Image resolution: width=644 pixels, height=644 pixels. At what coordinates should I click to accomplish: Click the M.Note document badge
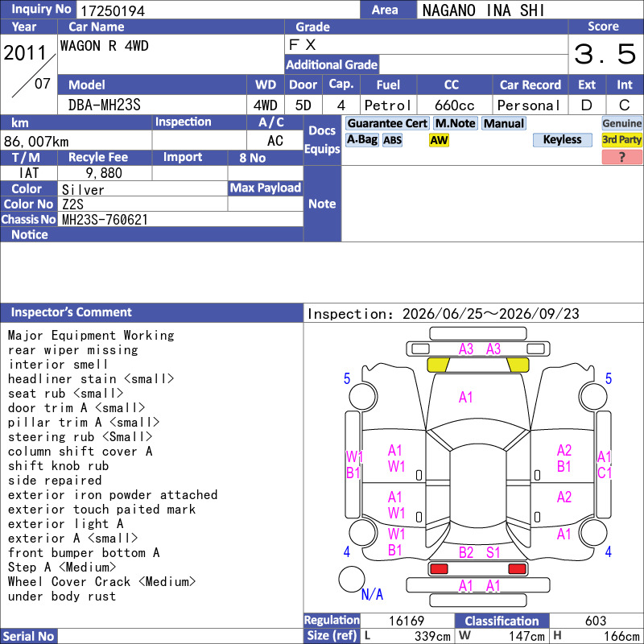pos(455,123)
